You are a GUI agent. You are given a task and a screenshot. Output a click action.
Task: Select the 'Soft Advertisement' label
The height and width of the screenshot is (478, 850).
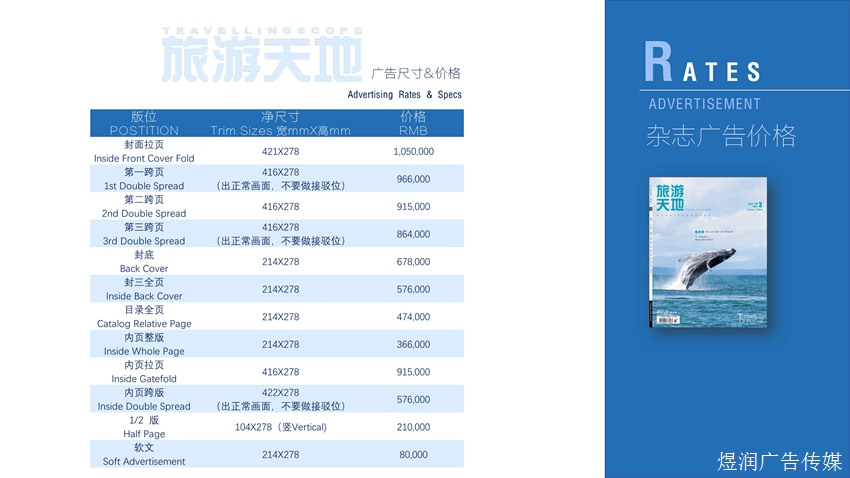click(x=144, y=462)
